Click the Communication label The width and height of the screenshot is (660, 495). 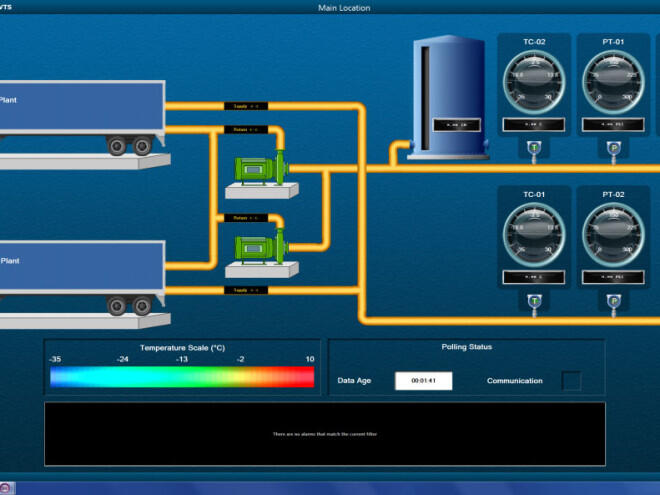pos(515,381)
